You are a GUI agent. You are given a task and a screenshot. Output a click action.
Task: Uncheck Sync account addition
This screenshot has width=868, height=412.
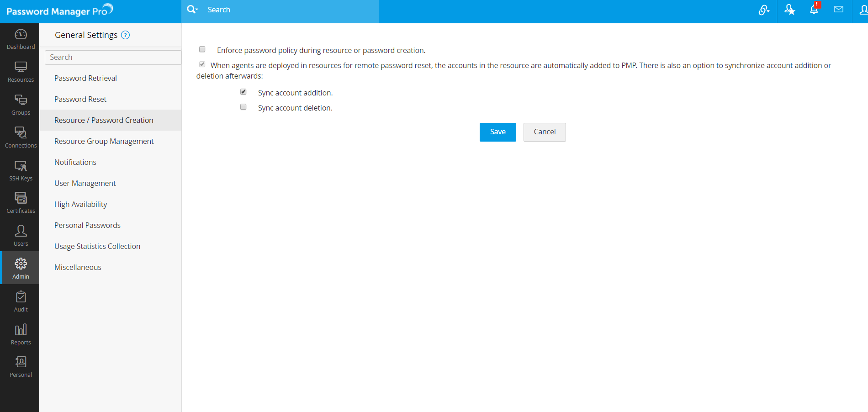click(243, 92)
